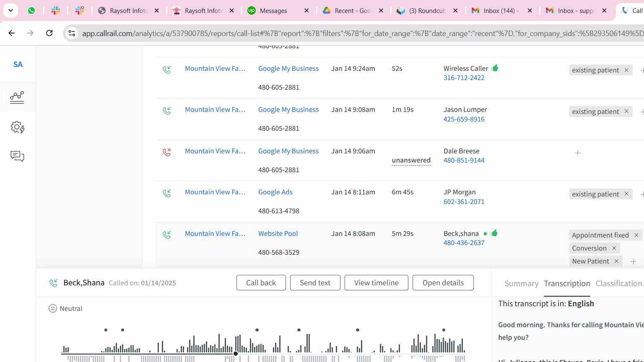Click Open details button

click(x=443, y=283)
